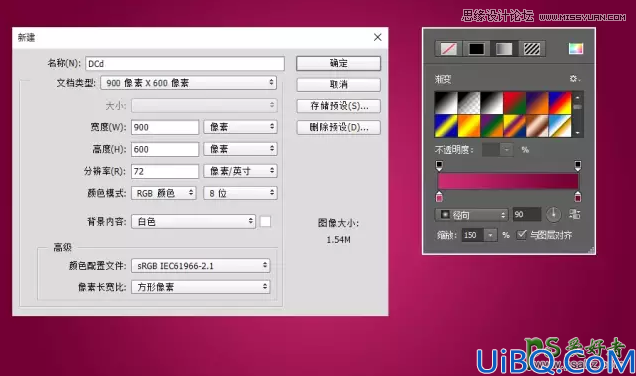Image resolution: width=636 pixels, height=376 pixels.
Task: Click the 渐变 panel heading
Action: point(443,79)
